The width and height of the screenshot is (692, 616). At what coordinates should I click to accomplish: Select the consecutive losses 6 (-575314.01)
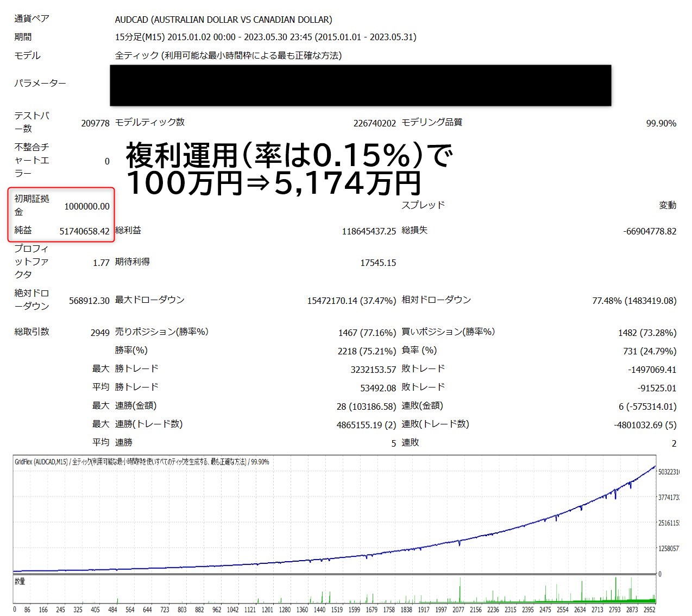pyautogui.click(x=647, y=407)
